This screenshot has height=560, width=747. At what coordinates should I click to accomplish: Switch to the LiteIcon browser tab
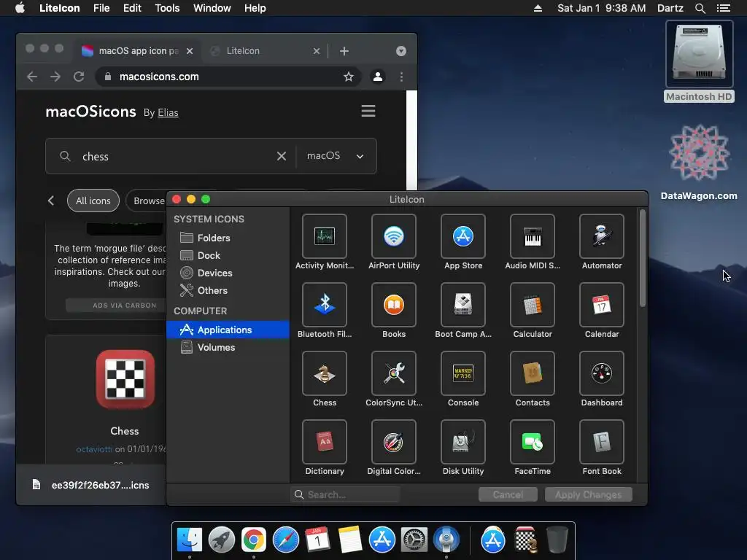click(x=264, y=51)
